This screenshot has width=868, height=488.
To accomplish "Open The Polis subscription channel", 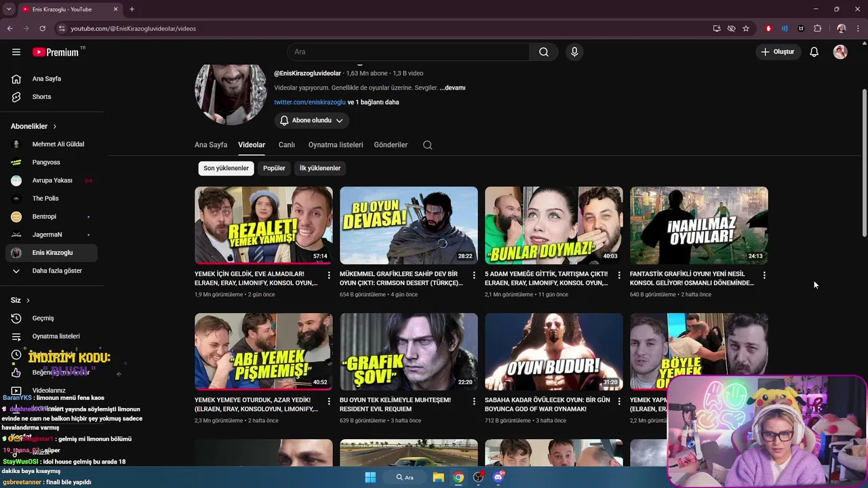I will (x=52, y=199).
